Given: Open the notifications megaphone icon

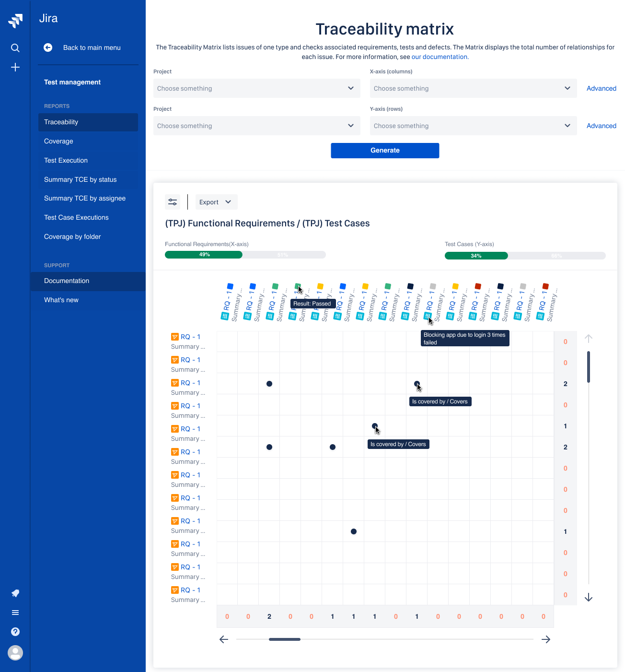Looking at the screenshot, I should pos(15,593).
